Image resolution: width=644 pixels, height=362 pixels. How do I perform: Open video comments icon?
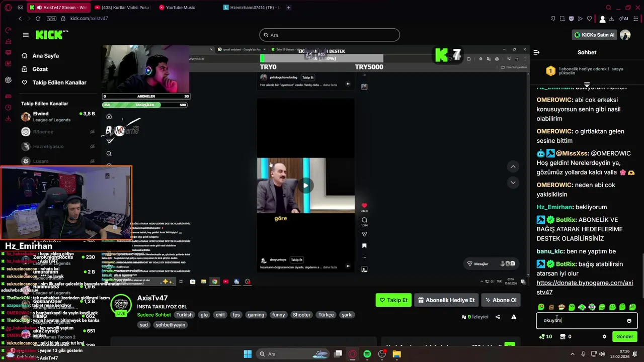tap(364, 220)
